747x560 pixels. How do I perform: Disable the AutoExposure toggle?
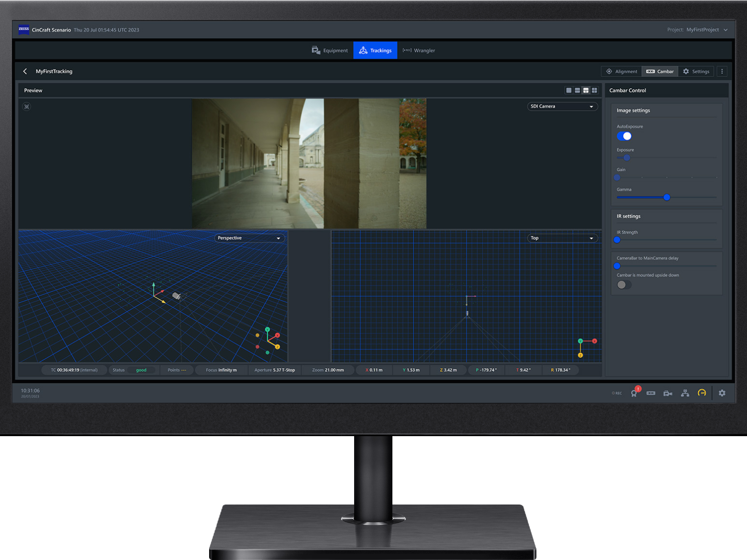(624, 136)
